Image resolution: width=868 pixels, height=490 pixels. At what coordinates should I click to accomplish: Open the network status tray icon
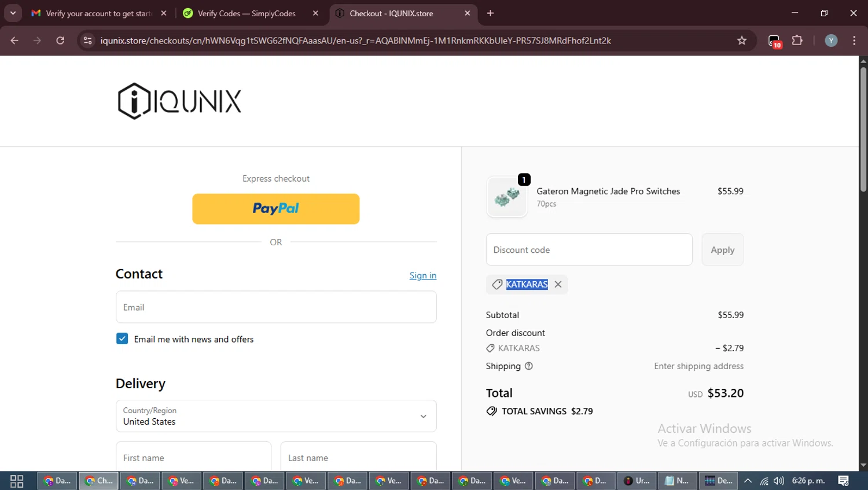pyautogui.click(x=764, y=481)
